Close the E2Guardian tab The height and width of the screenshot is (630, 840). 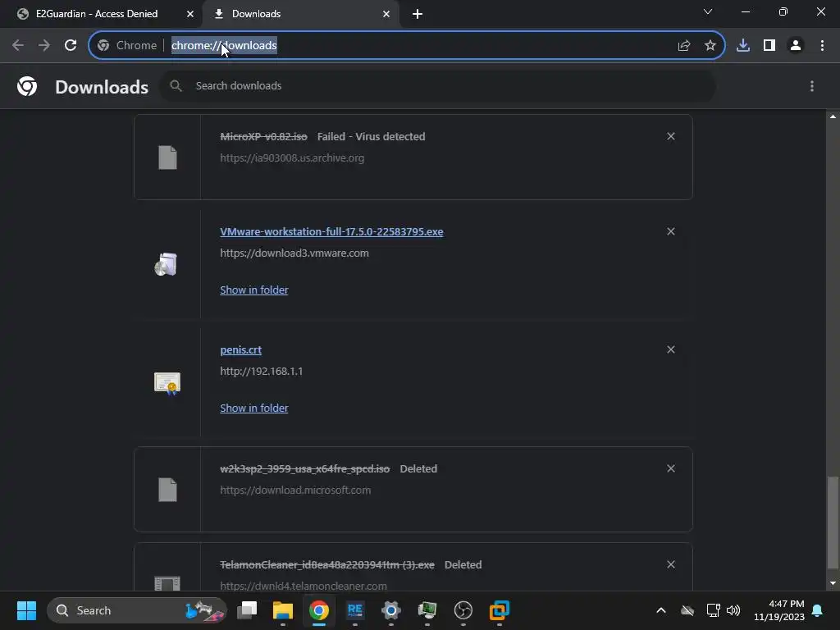point(190,14)
